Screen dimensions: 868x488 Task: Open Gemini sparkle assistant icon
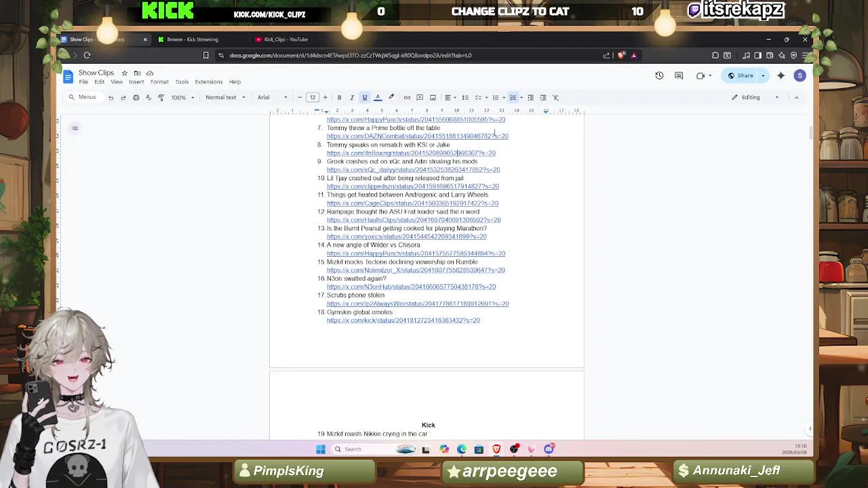click(x=781, y=76)
